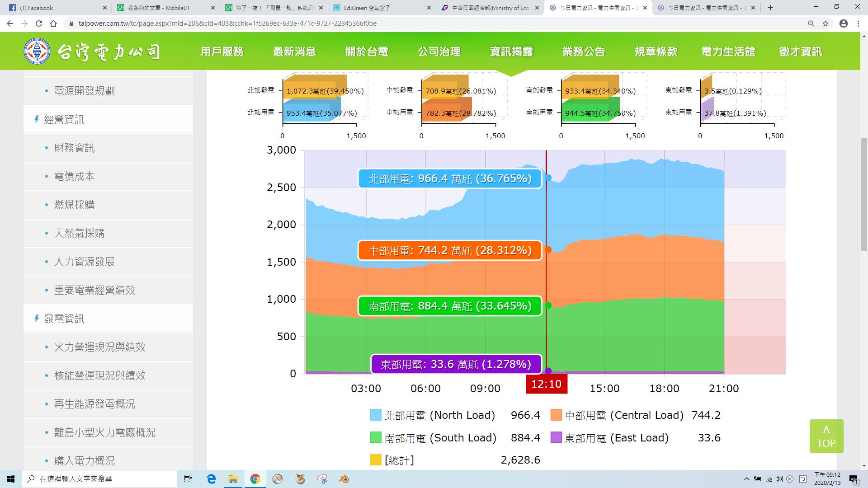Click the Windows taskbar search box

pos(99,479)
